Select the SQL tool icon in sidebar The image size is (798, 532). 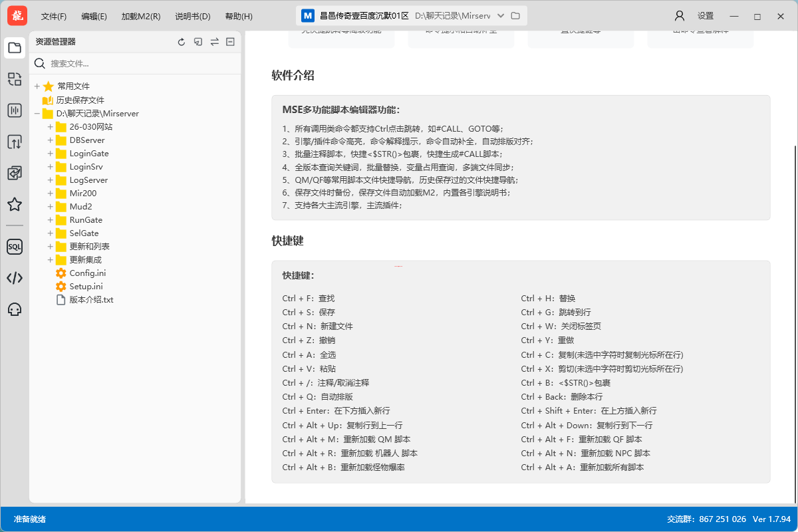point(14,247)
